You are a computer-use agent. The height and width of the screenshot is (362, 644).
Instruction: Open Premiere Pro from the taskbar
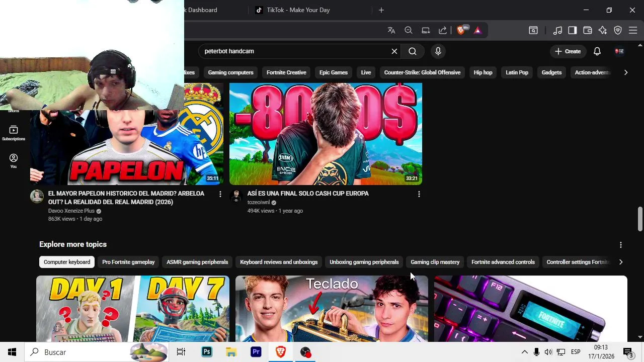coord(256,352)
